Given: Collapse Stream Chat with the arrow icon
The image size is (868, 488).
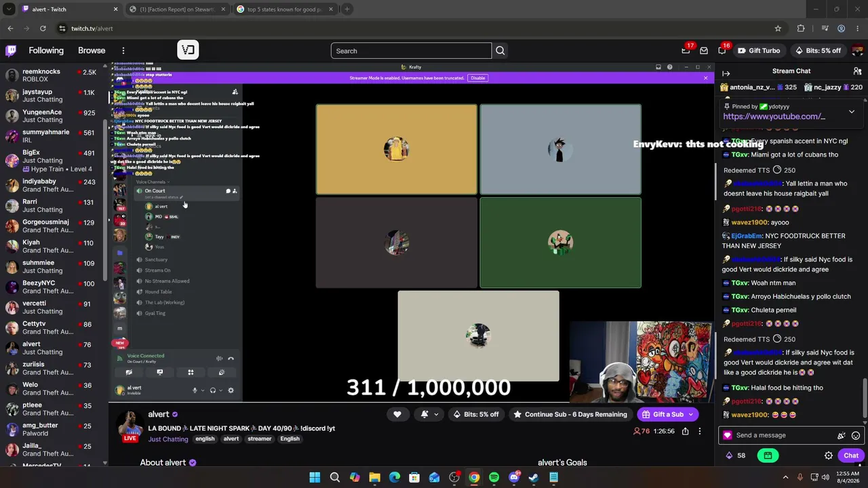Looking at the screenshot, I should [726, 73].
